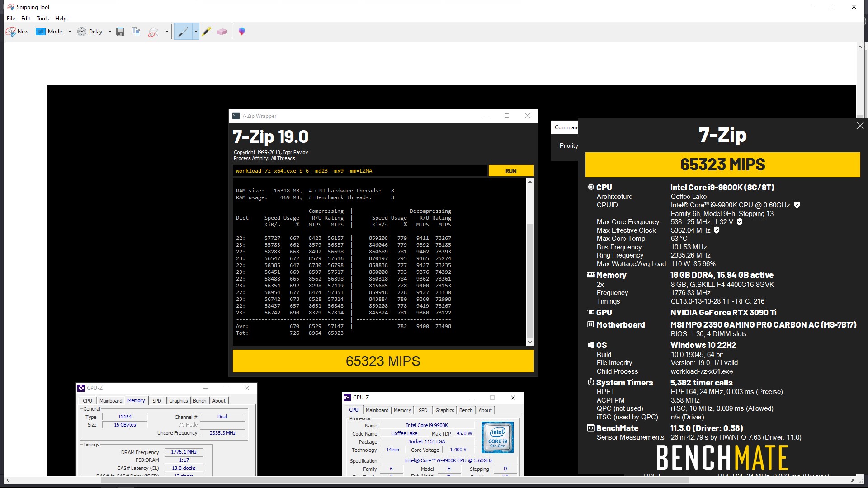Image resolution: width=868 pixels, height=488 pixels.
Task: Click the 65323 MIPS result bar in wrapper
Action: click(383, 361)
